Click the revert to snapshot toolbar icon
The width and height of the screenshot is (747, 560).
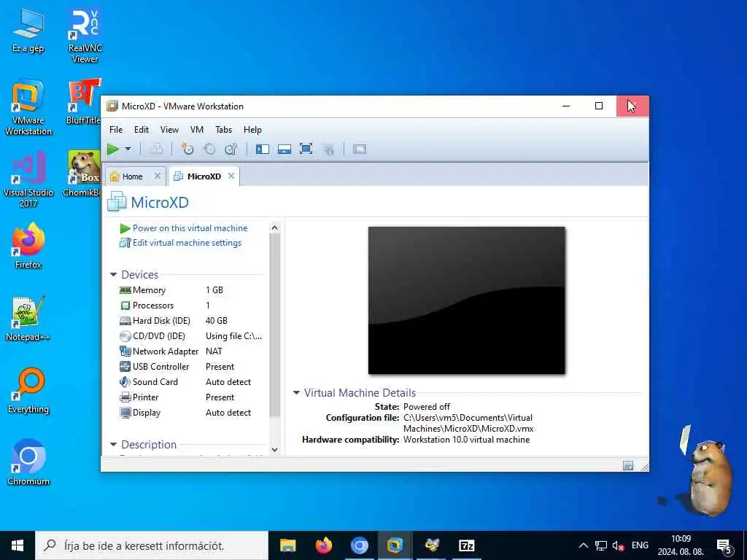point(209,149)
